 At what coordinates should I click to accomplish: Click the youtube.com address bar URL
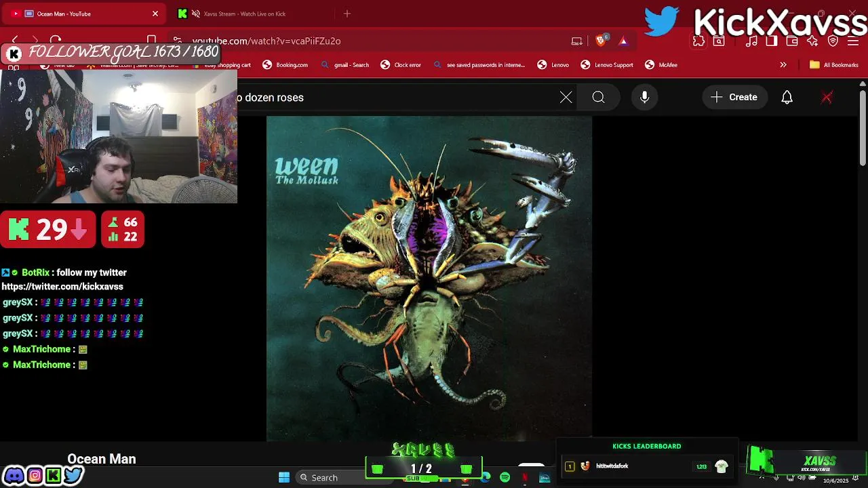[x=267, y=41]
